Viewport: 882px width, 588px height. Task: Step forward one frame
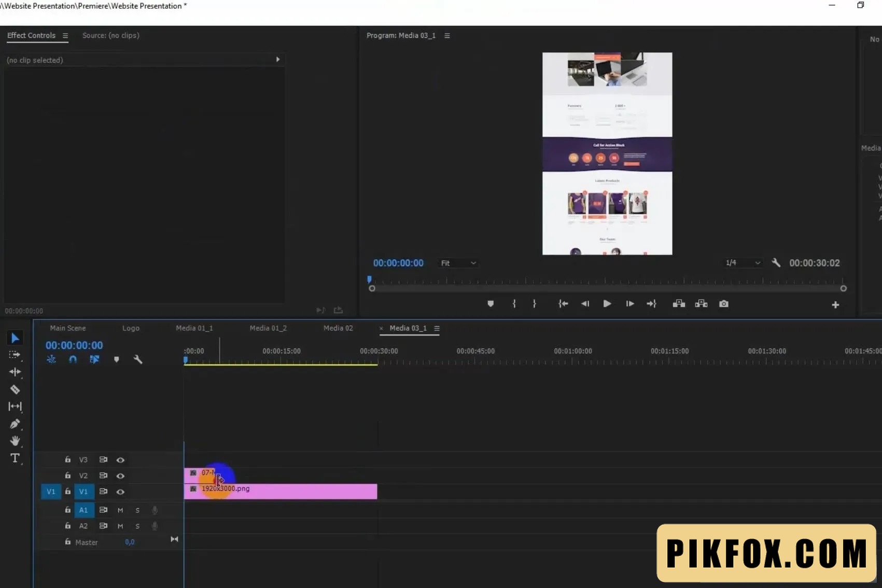629,304
